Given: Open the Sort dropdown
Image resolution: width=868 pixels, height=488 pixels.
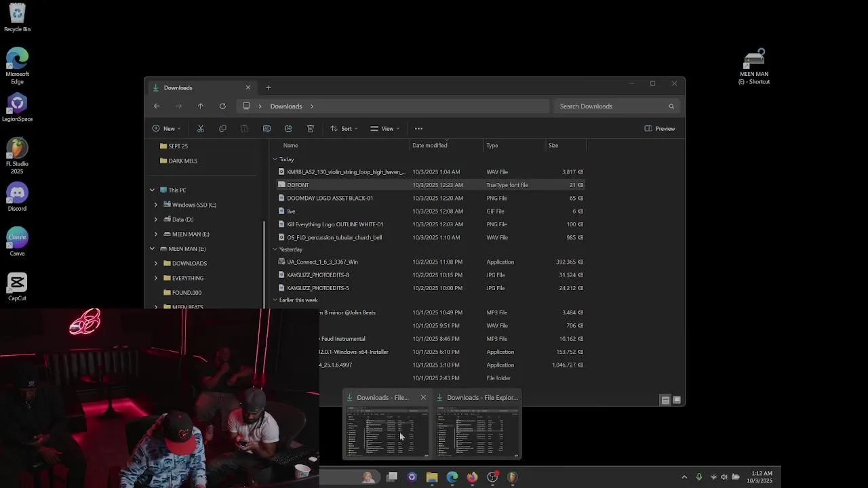Looking at the screenshot, I should pyautogui.click(x=344, y=129).
